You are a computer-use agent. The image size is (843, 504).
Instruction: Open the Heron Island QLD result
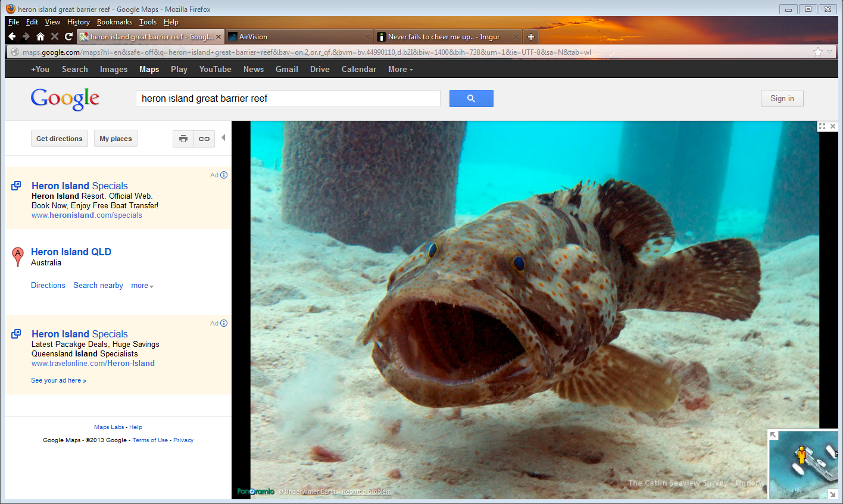pos(71,252)
